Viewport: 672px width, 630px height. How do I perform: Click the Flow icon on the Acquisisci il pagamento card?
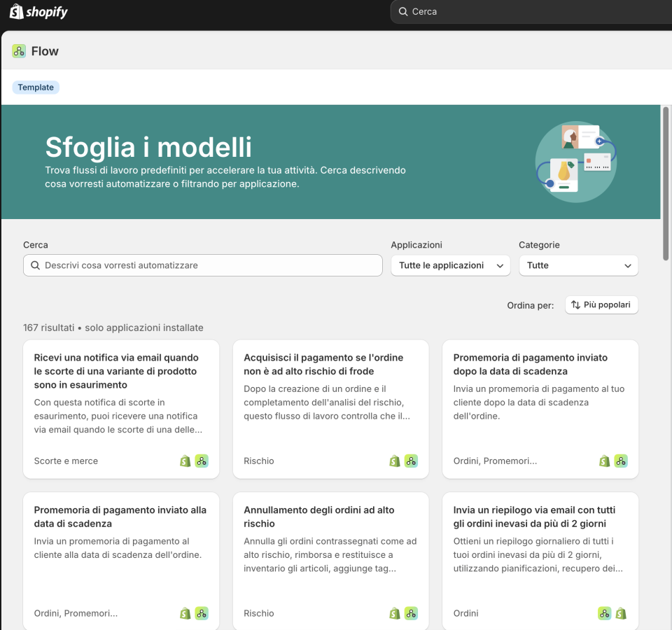point(411,461)
